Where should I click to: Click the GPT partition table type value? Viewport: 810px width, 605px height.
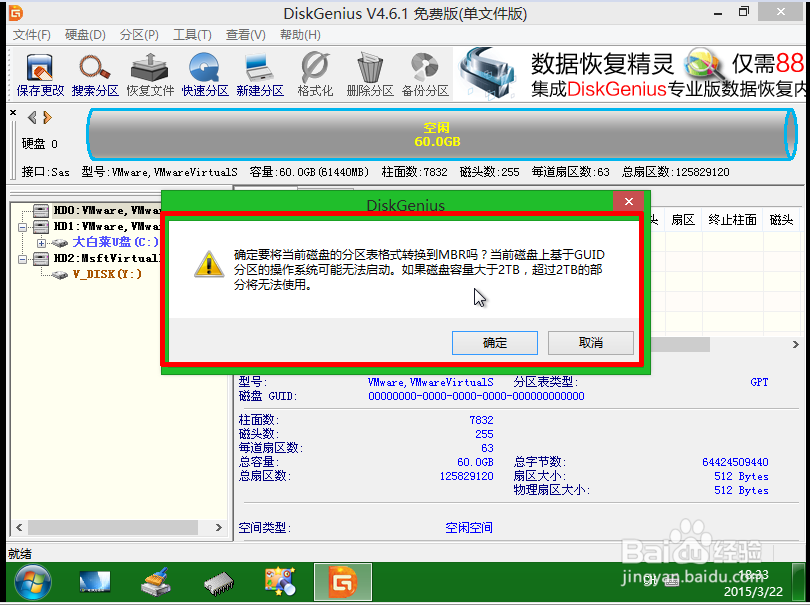click(759, 382)
